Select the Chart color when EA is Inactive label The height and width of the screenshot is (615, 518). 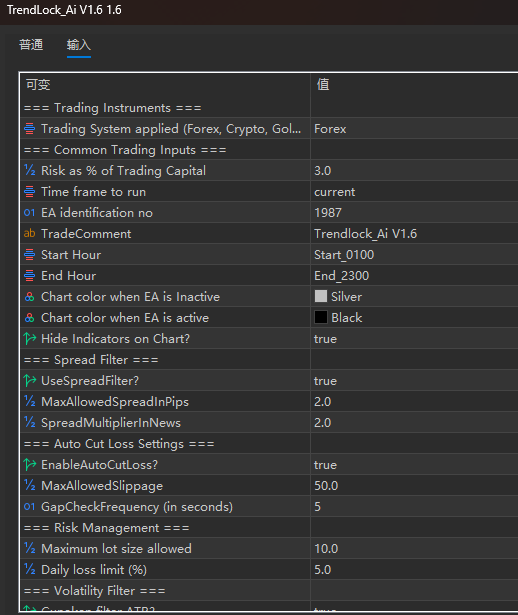pyautogui.click(x=130, y=297)
